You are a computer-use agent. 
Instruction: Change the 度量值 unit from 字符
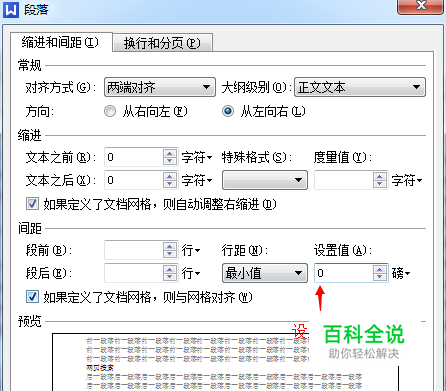click(x=407, y=180)
